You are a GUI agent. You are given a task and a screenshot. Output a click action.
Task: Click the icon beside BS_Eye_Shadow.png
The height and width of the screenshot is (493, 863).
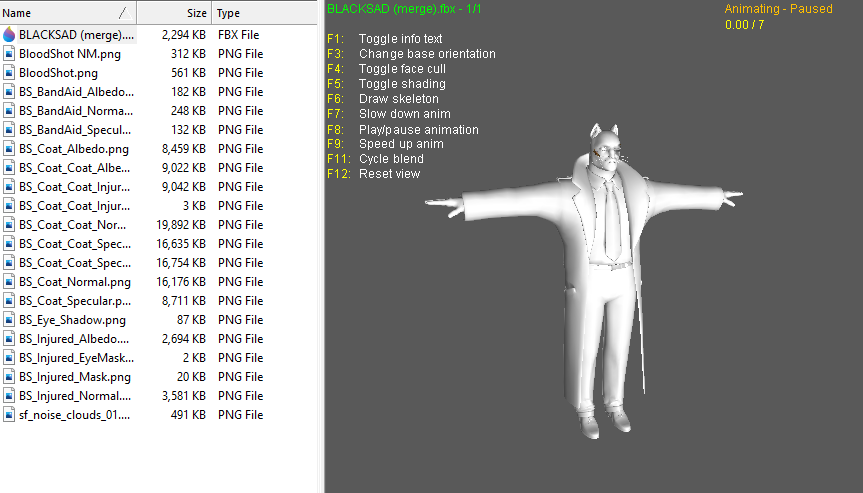click(x=9, y=320)
